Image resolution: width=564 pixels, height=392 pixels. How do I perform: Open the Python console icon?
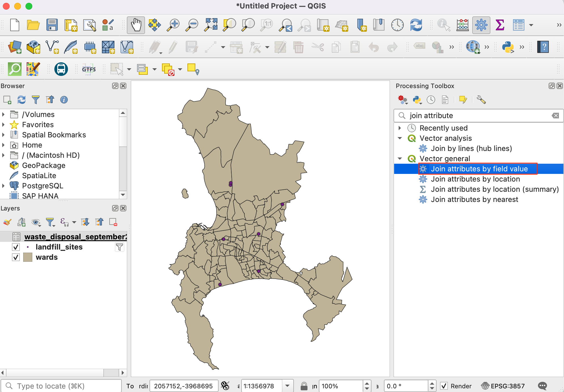click(508, 47)
